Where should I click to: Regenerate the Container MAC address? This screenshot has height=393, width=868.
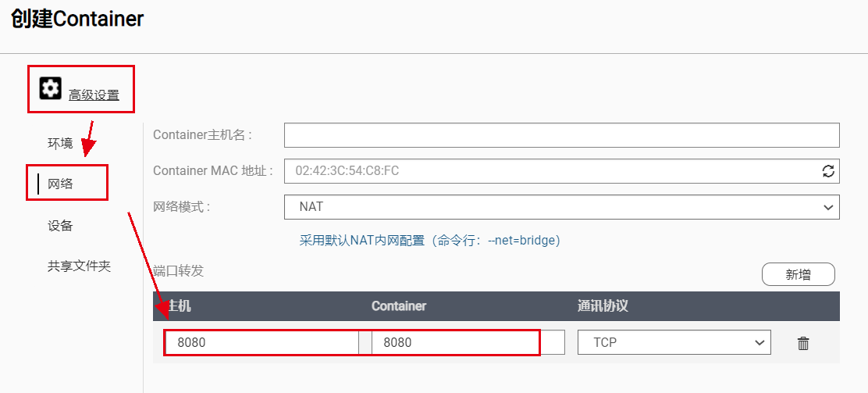tap(828, 171)
